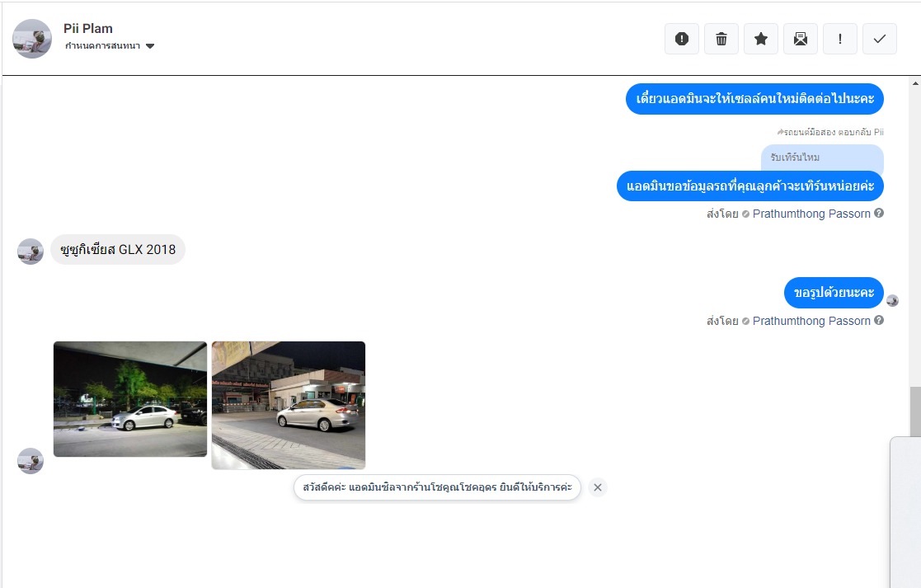Click the quoted reply bubble รับเทิร์นไหม
The image size is (921, 588).
(822, 158)
